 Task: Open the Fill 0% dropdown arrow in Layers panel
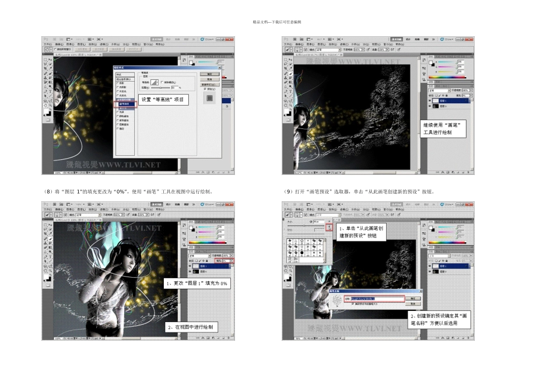point(232,261)
